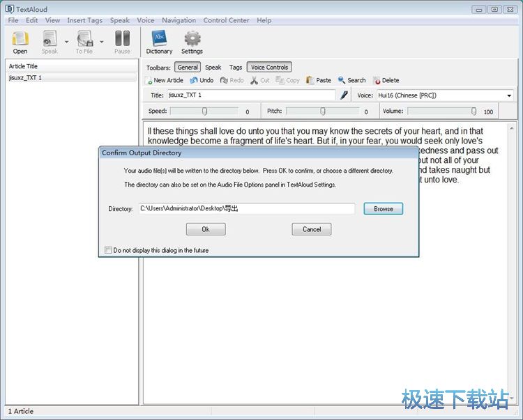Screen dimensions: 523x420
Task: Click the Speed slider
Action: (x=205, y=111)
